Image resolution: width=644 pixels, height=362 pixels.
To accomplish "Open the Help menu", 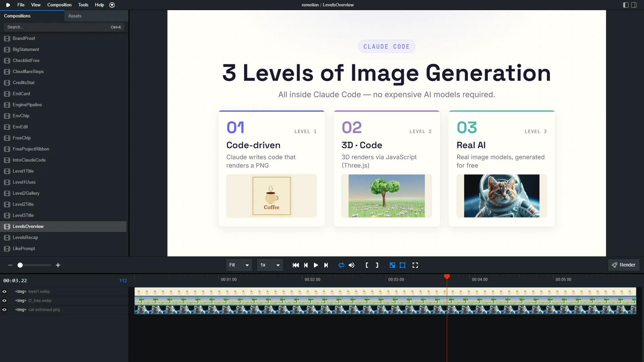I will pyautogui.click(x=99, y=5).
